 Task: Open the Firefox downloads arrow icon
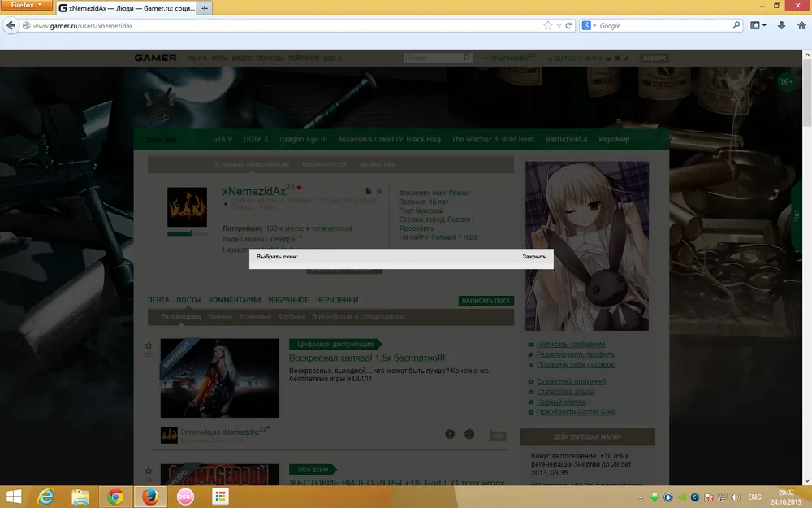pos(781,26)
